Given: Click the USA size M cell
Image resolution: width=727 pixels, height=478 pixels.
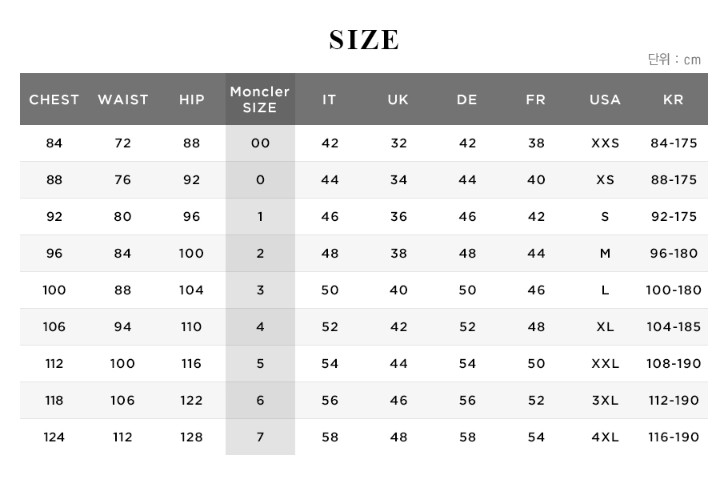Looking at the screenshot, I should point(605,253).
